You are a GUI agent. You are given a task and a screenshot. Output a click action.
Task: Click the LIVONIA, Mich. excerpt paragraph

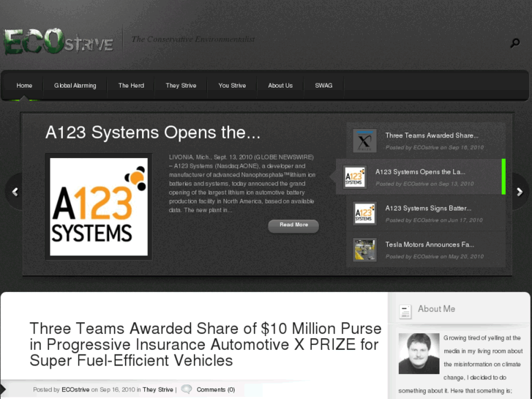(x=242, y=184)
